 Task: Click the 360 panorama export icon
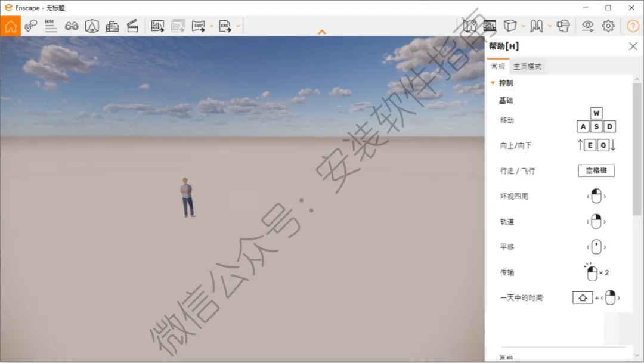click(x=199, y=26)
